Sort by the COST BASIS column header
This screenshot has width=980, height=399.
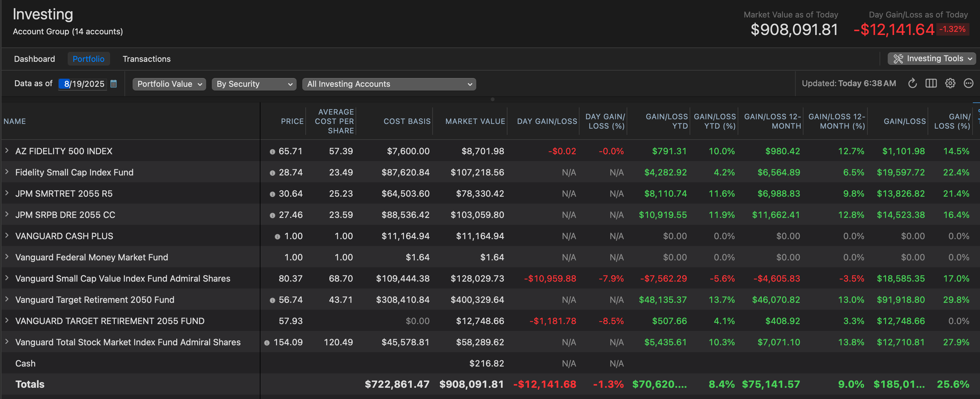pyautogui.click(x=407, y=121)
